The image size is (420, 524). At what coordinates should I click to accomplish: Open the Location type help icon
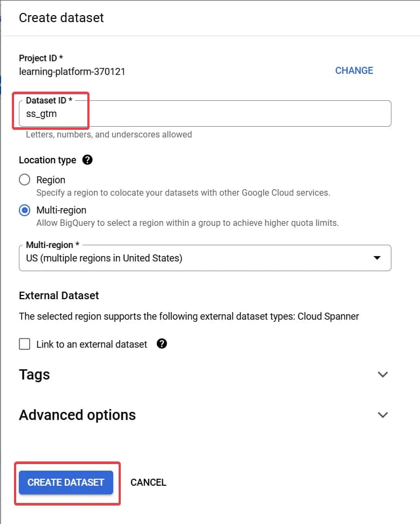pyautogui.click(x=87, y=160)
